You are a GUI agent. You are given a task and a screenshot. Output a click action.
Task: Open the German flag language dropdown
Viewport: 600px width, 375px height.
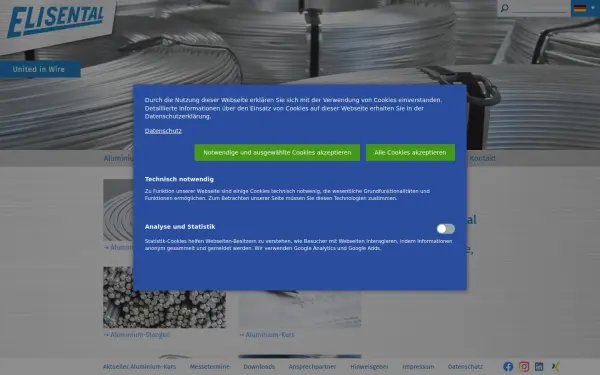[x=585, y=8]
